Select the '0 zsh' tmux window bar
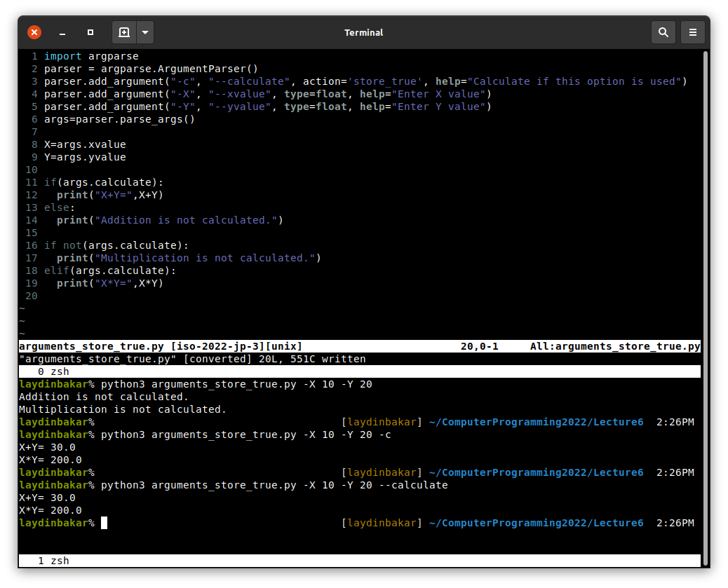Image resolution: width=728 pixels, height=588 pixels. tap(53, 371)
